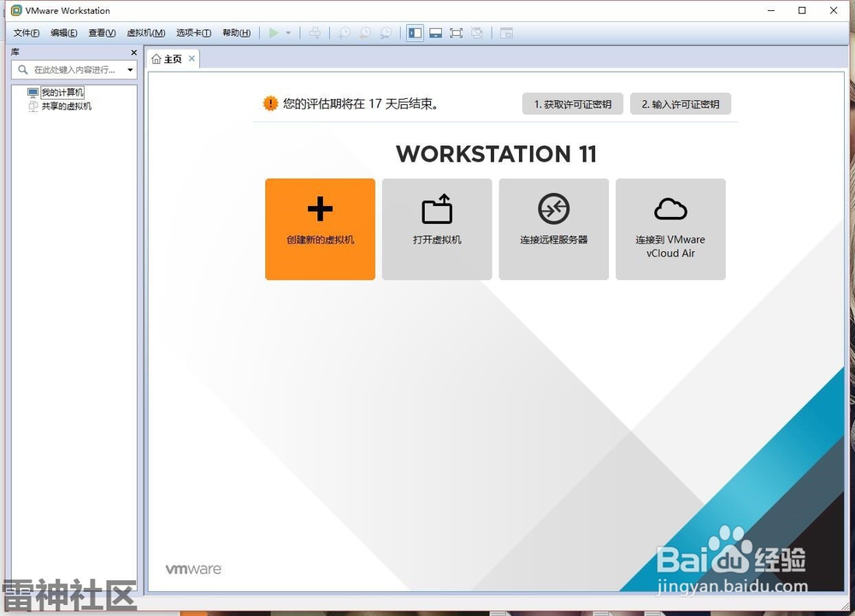Click the send Ctrl+Alt+Del toolbar icon
This screenshot has width=855, height=616.
click(315, 33)
